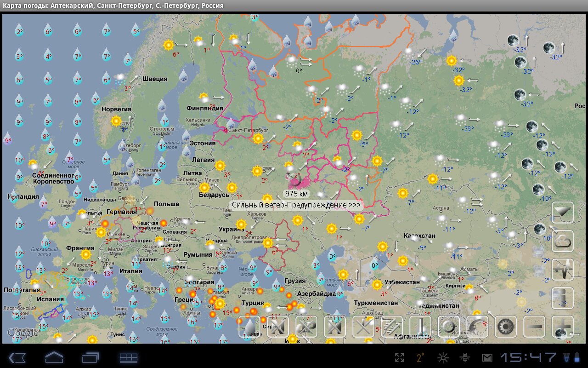Open the strong wind warning link

[x=296, y=205]
